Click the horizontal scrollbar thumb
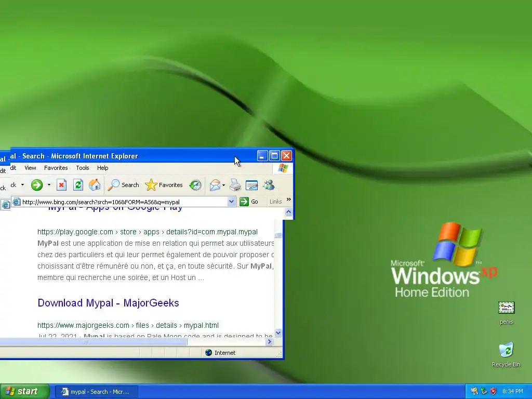 94,342
